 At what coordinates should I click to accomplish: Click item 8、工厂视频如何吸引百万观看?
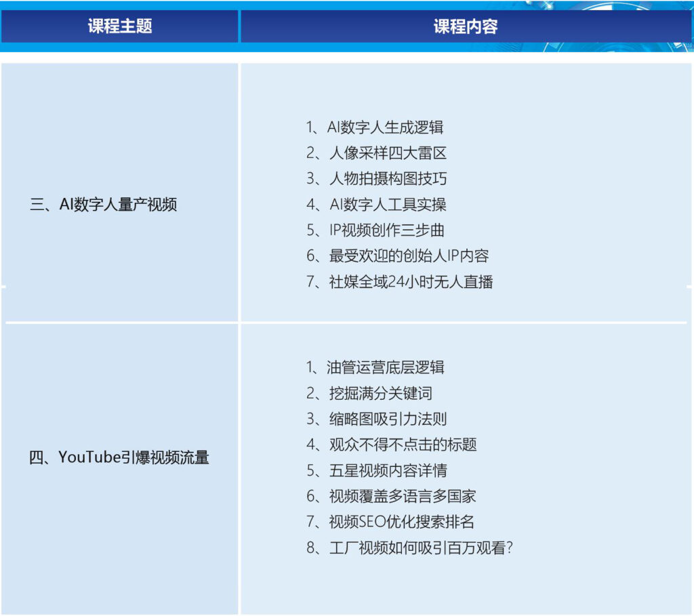pyautogui.click(x=409, y=548)
